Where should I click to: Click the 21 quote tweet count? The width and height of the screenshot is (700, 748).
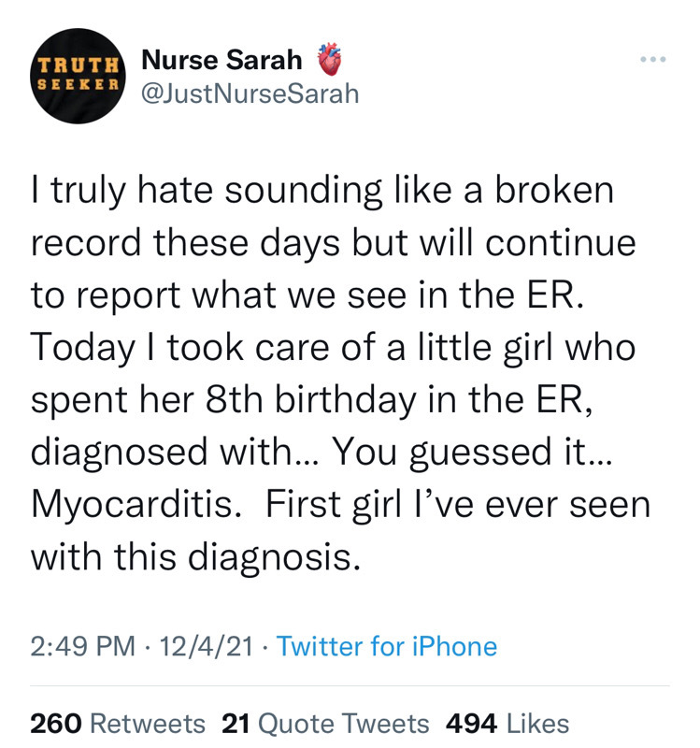tap(236, 723)
